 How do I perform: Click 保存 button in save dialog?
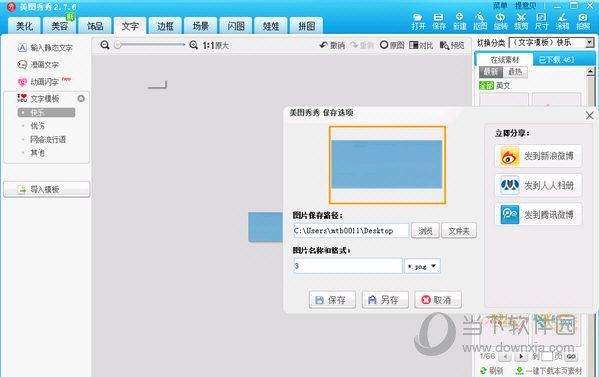(x=332, y=300)
